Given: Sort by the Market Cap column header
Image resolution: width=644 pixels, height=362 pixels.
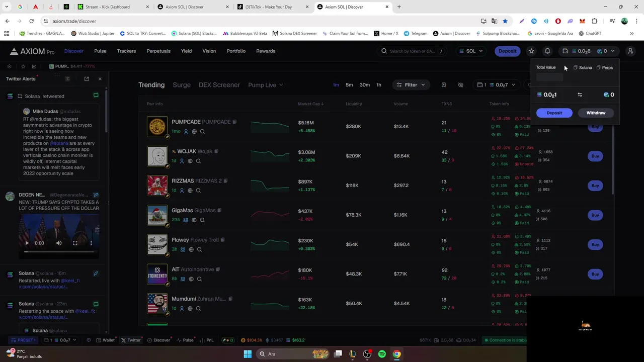Looking at the screenshot, I should click(x=311, y=104).
